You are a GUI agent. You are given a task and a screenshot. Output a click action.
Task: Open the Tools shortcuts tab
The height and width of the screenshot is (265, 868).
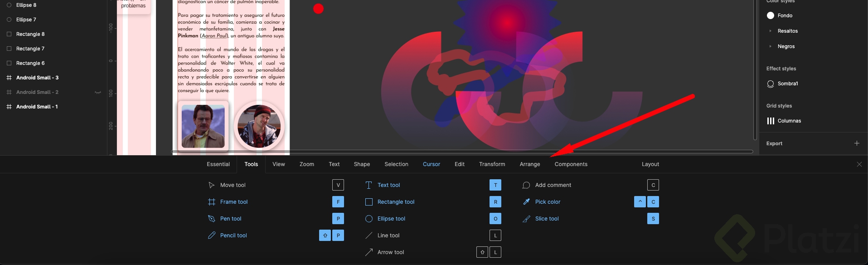[x=251, y=164]
